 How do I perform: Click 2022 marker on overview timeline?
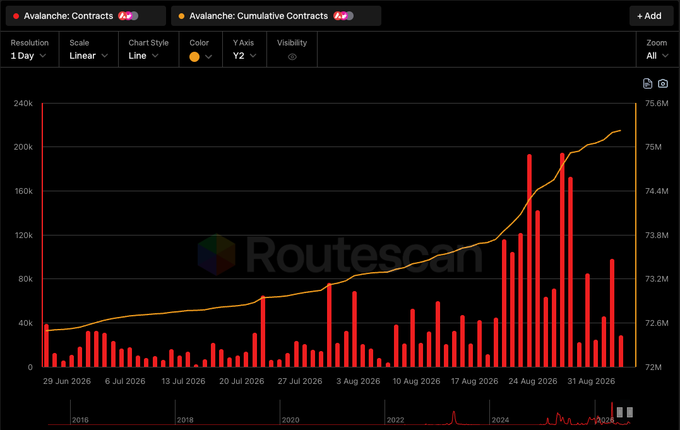pos(395,420)
